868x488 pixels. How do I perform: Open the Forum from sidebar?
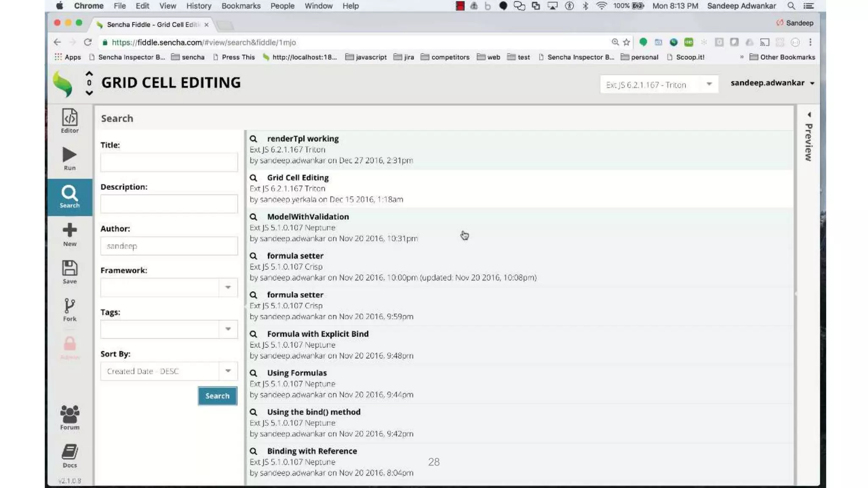(70, 418)
